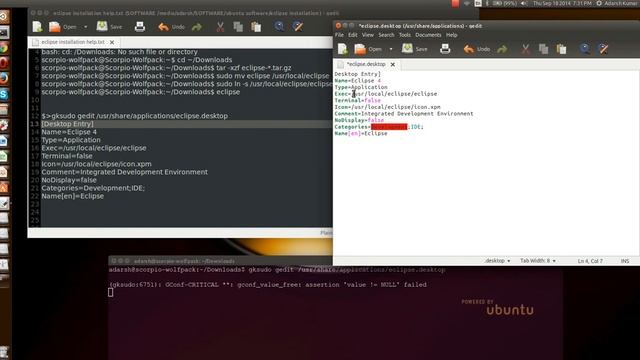The image size is (640, 360).
Task: Open File menu in eclipse.desktop gedit
Action: pyautogui.click(x=339, y=35)
